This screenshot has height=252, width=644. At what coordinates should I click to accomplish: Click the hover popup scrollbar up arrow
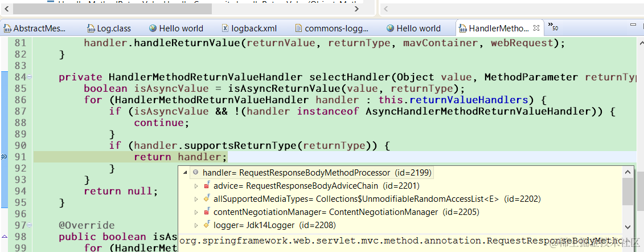627,172
